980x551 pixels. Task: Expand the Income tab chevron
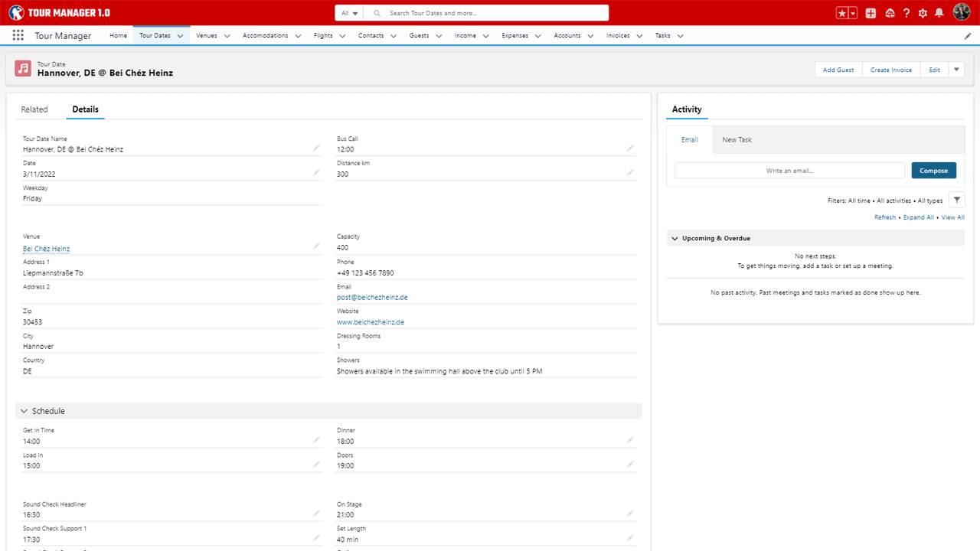click(486, 36)
